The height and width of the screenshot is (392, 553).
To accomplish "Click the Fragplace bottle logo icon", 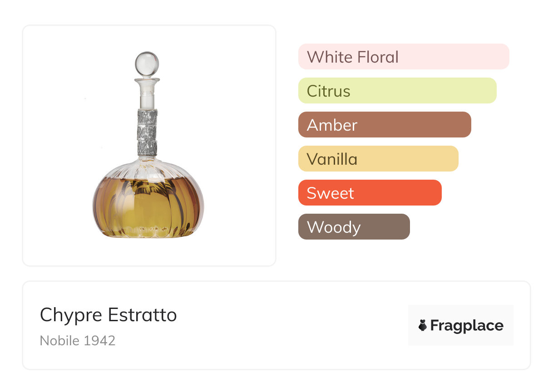I will [423, 325].
